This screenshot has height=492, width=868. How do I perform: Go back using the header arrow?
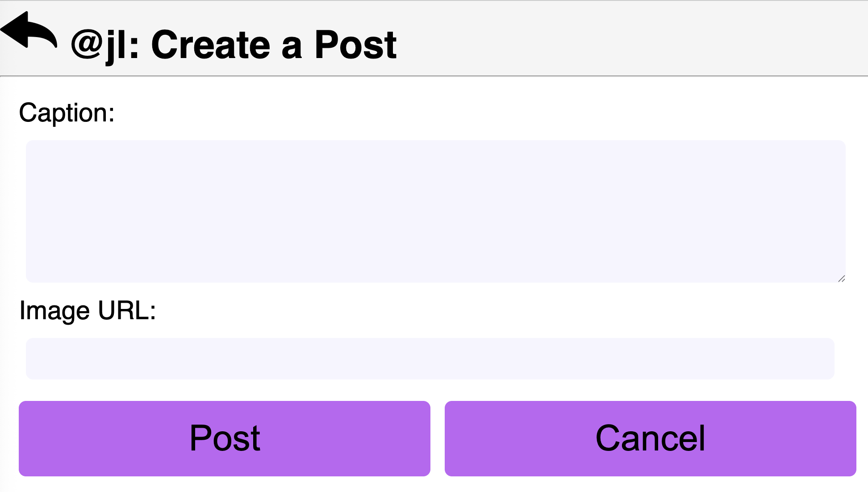pyautogui.click(x=29, y=30)
